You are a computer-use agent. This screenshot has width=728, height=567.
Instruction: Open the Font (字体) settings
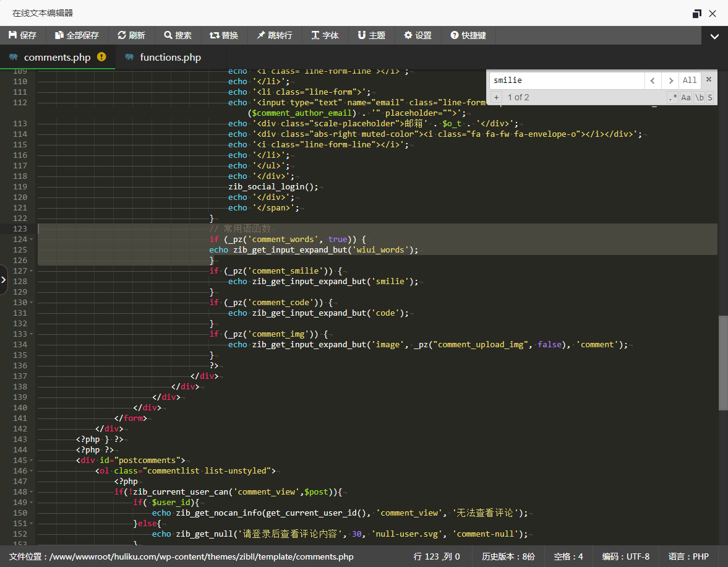[x=325, y=35]
